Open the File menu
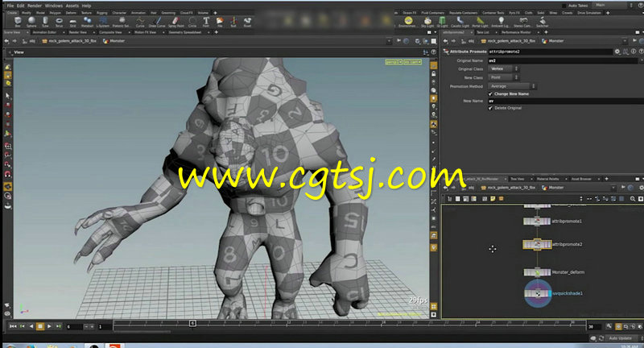 pyautogui.click(x=10, y=6)
